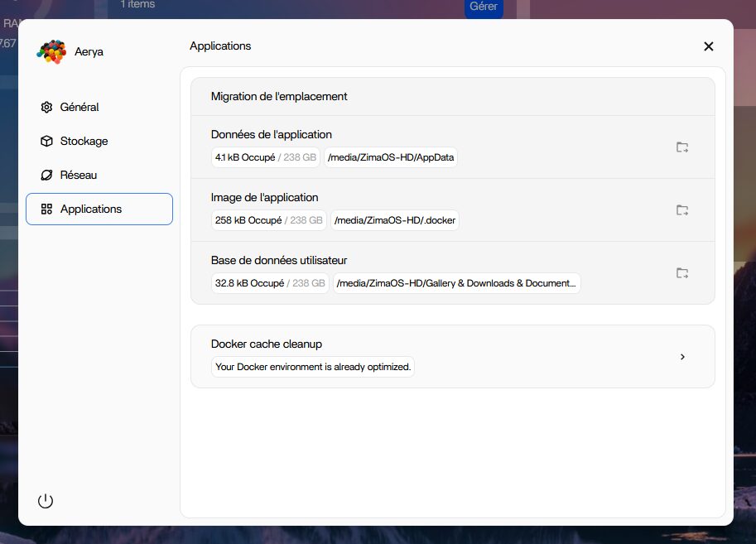Click the /media/ZimaOS-HD/.docker path chip
This screenshot has width=756, height=544.
coord(395,220)
